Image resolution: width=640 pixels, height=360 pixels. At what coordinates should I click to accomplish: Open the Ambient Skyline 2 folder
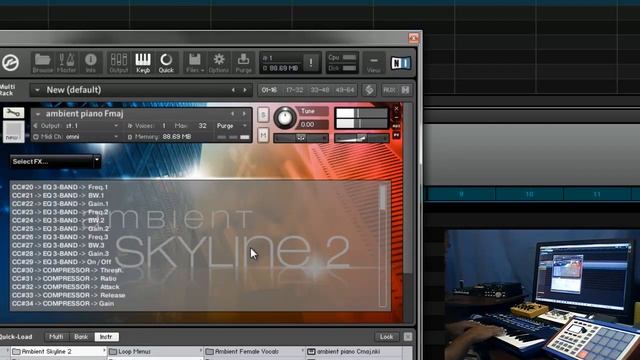(58, 351)
